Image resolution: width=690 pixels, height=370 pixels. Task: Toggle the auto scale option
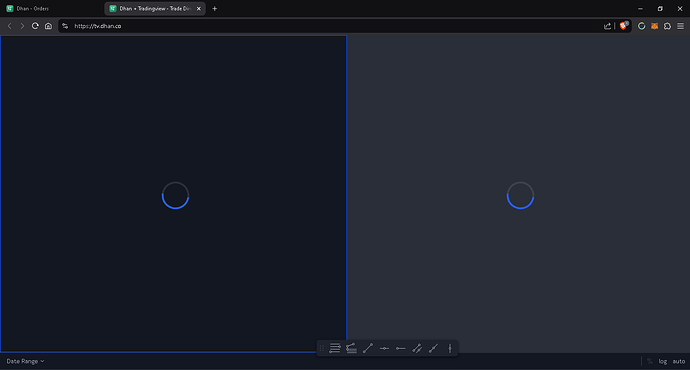coord(679,361)
